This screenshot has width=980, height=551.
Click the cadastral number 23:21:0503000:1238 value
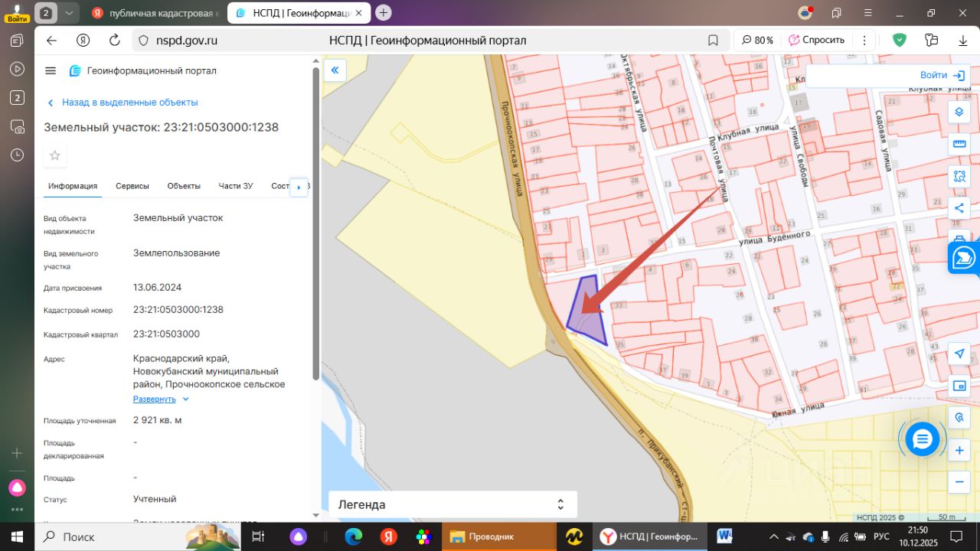(178, 310)
